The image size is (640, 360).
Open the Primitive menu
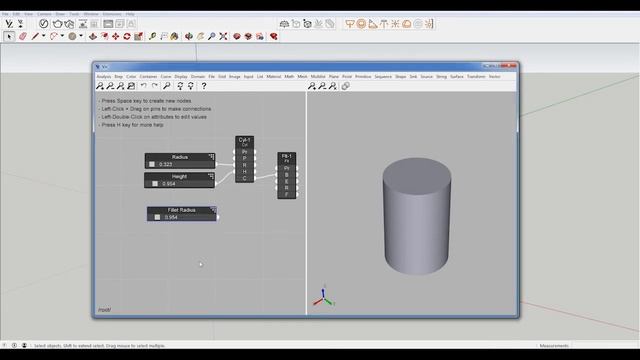[x=363, y=77]
